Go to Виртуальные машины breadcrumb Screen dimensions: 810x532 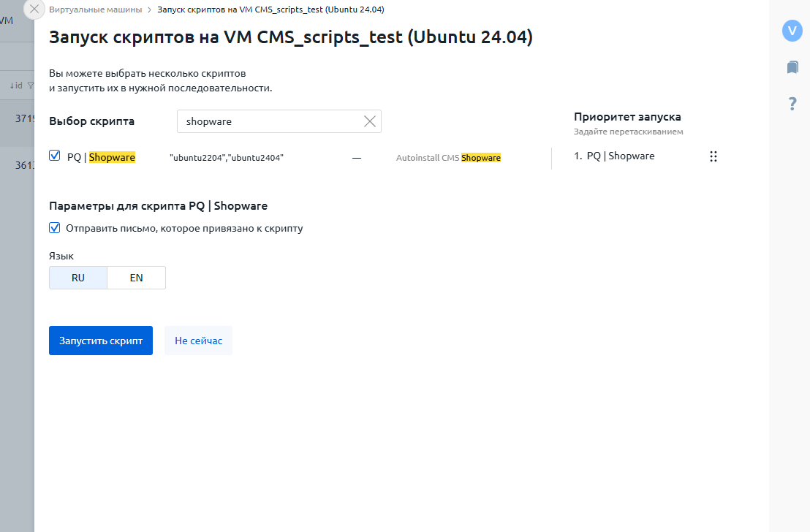(96, 9)
